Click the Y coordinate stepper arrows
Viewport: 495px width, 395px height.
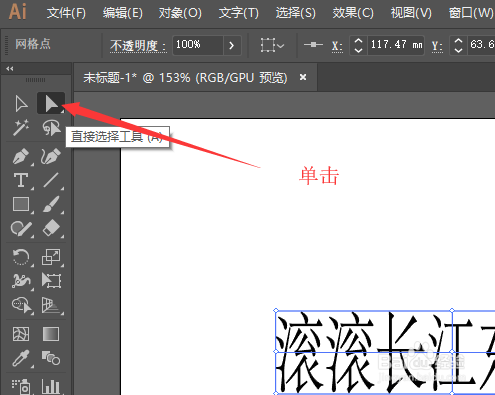[458, 45]
